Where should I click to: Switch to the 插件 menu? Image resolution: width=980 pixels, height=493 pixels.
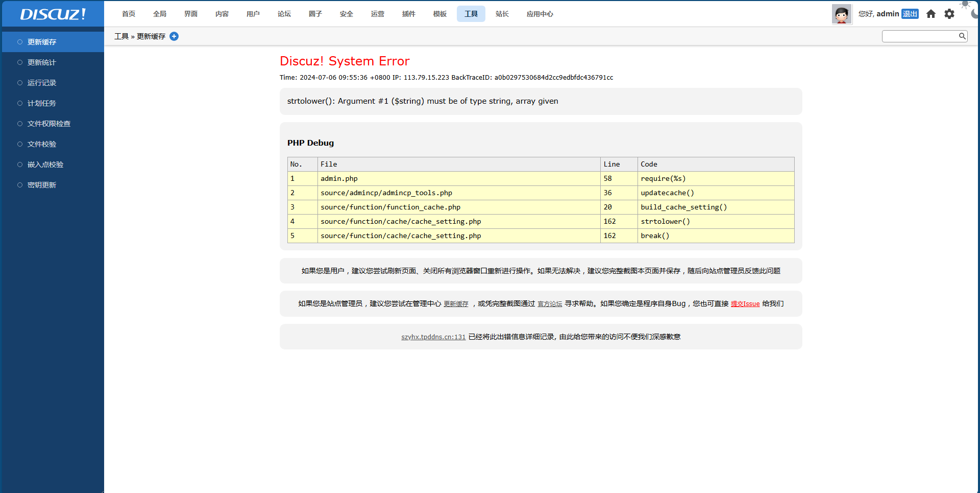point(408,14)
